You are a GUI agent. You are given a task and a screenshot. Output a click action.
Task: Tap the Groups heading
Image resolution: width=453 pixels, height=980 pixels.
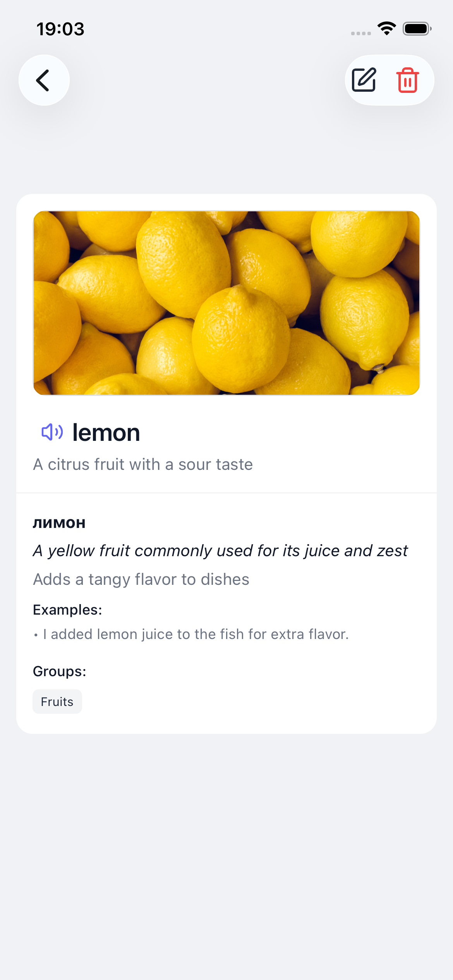tap(59, 671)
